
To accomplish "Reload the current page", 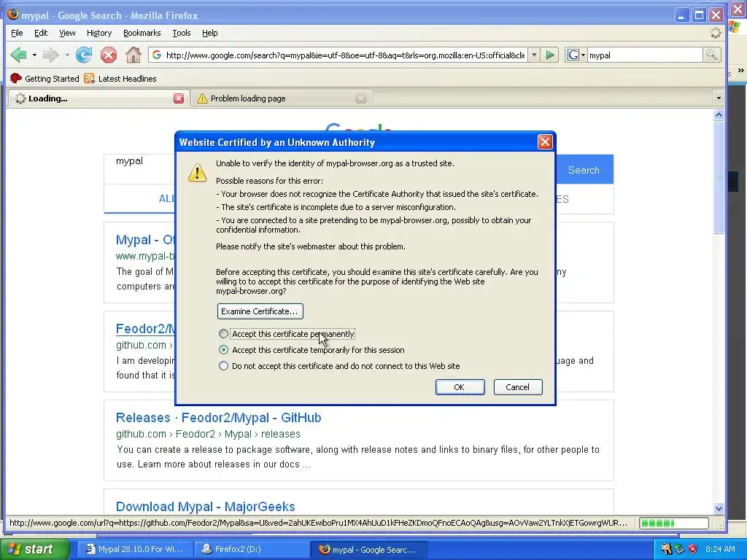I will pyautogui.click(x=84, y=55).
